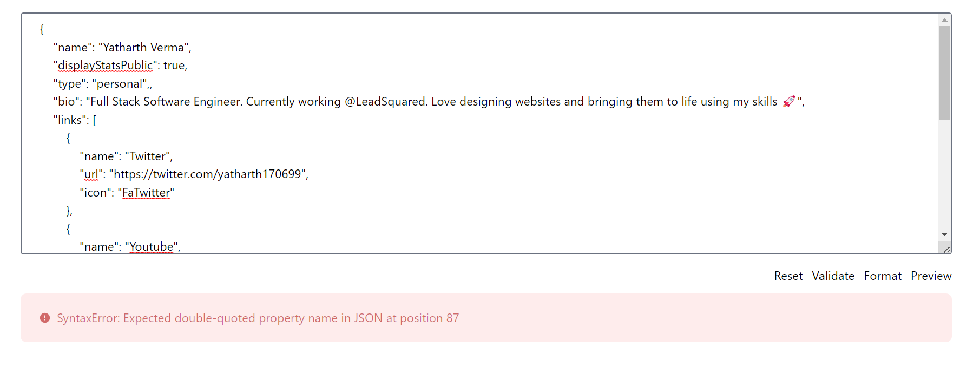Screen dimensions: 980x379
Task: Reset the editor contents
Action: click(788, 276)
